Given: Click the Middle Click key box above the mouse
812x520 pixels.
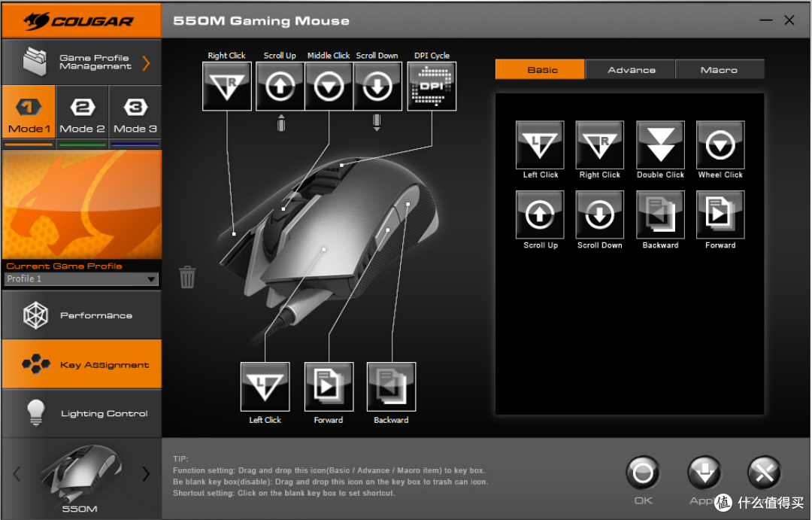Looking at the screenshot, I should [329, 86].
